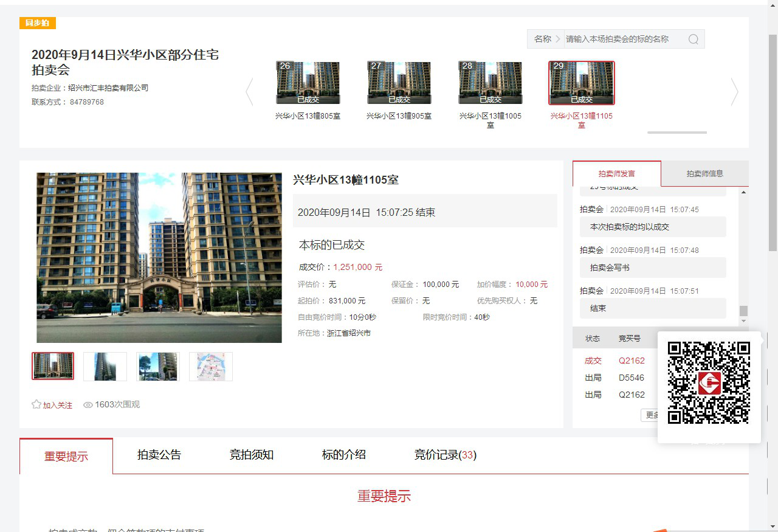Click the search magnifier icon
The image size is (778, 532).
694,39
